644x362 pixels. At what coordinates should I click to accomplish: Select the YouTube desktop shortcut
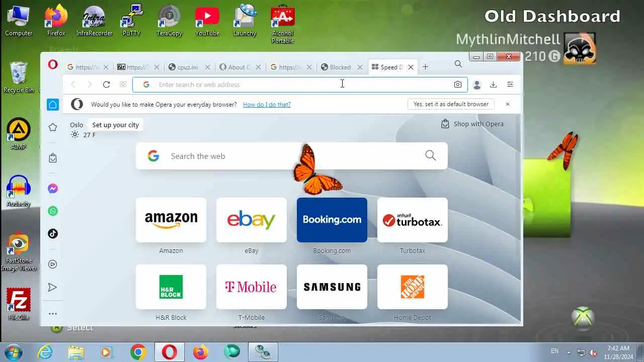coord(207,21)
